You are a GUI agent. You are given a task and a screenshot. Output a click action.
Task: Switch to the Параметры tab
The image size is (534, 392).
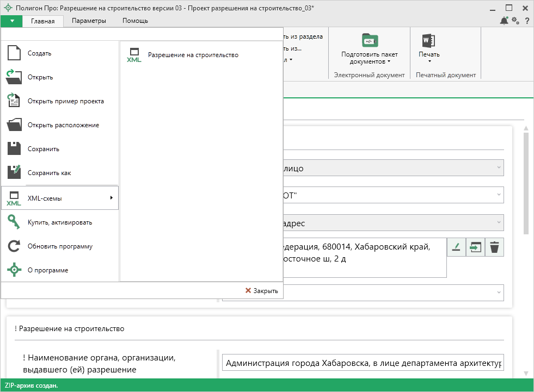(88, 21)
